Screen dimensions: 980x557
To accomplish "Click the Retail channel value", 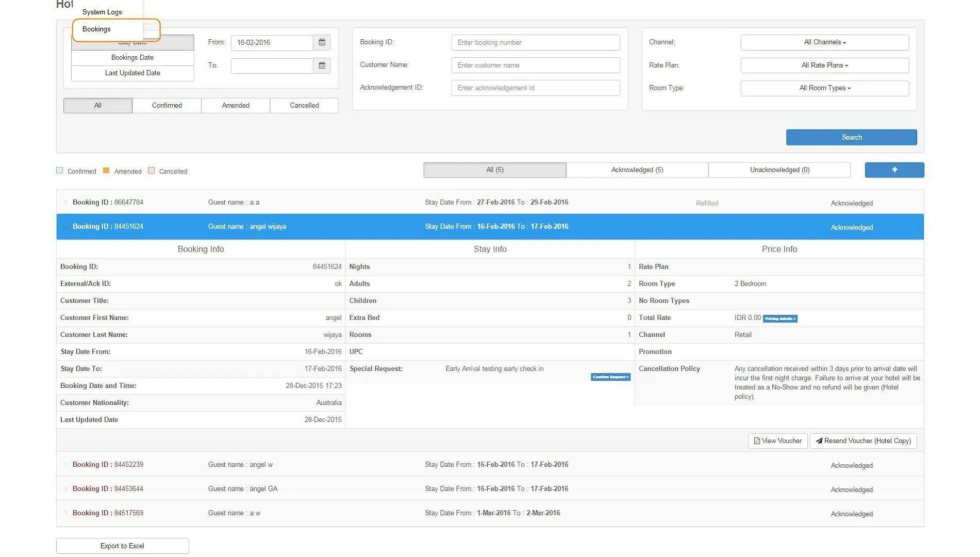I will [743, 335].
